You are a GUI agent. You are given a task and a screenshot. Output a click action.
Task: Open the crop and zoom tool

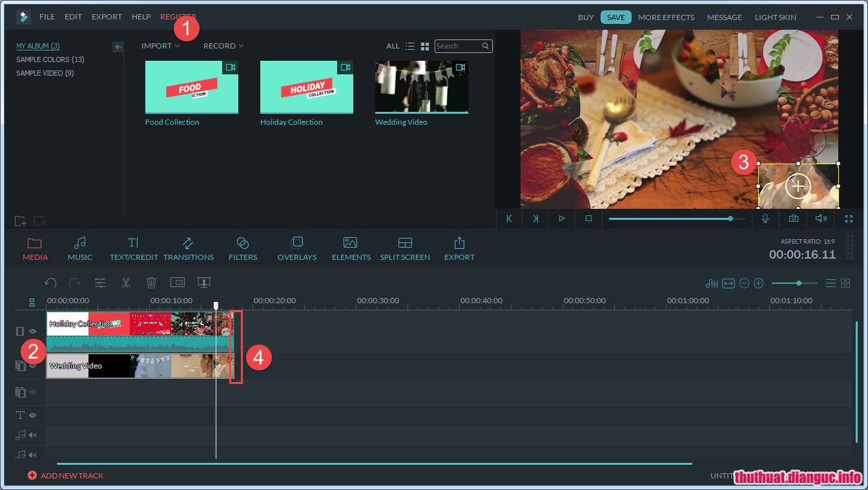[178, 282]
